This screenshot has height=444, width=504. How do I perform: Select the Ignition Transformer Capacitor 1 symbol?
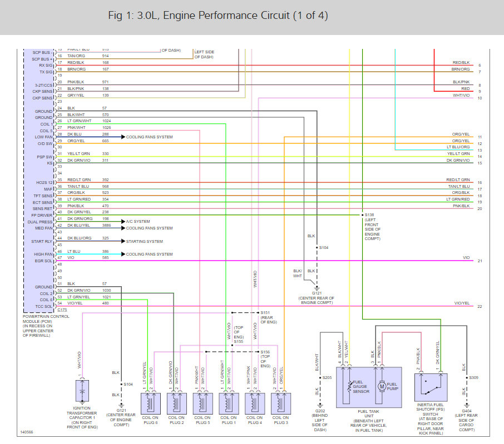pyautogui.click(x=82, y=391)
